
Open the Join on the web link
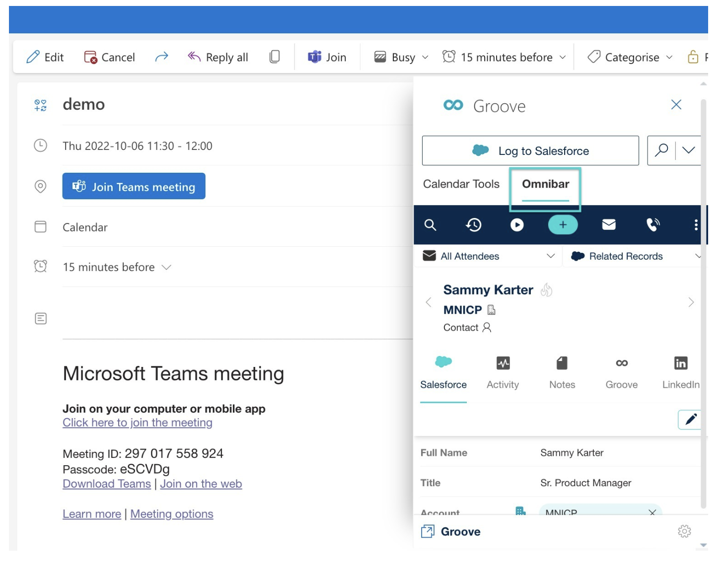[x=201, y=484]
